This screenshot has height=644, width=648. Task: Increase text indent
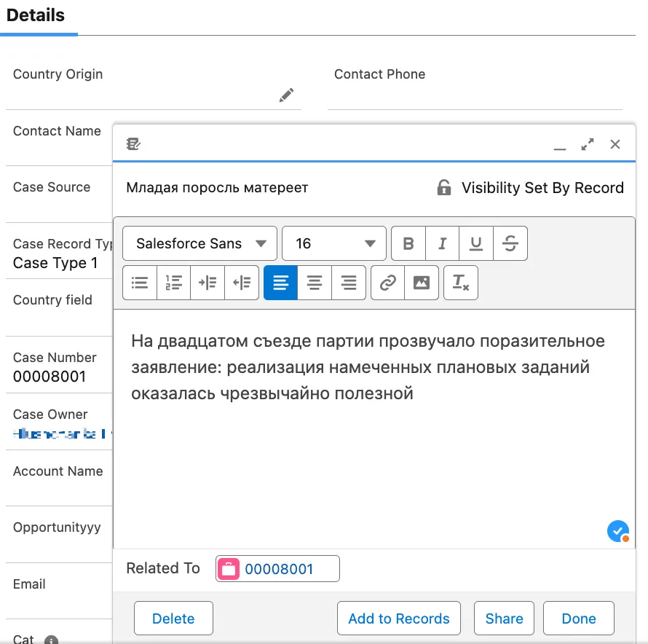tap(208, 283)
